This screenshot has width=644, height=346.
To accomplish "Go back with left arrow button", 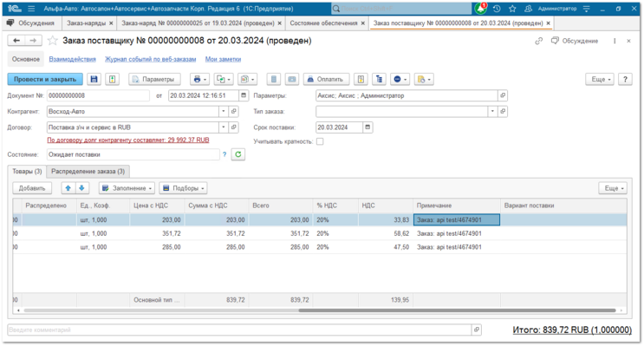I will click(16, 40).
